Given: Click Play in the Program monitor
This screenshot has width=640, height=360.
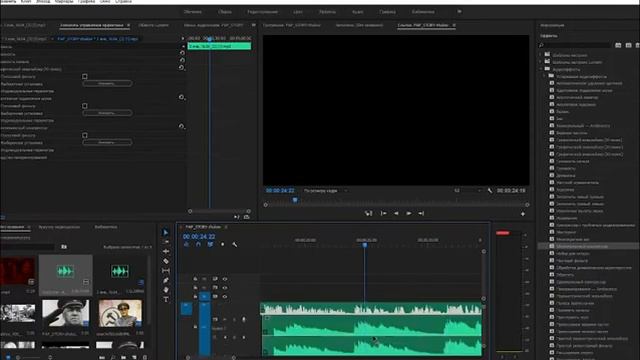Looking at the screenshot, I should tap(409, 213).
